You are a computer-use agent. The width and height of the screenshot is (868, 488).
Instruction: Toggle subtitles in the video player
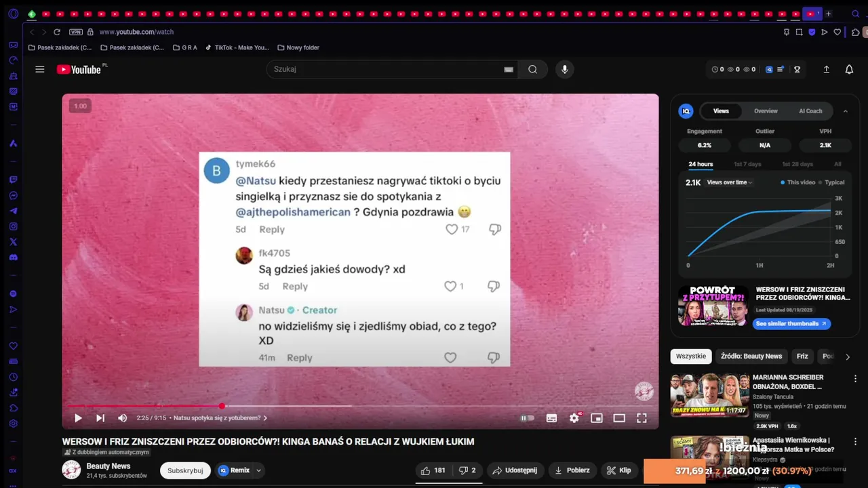tap(552, 418)
